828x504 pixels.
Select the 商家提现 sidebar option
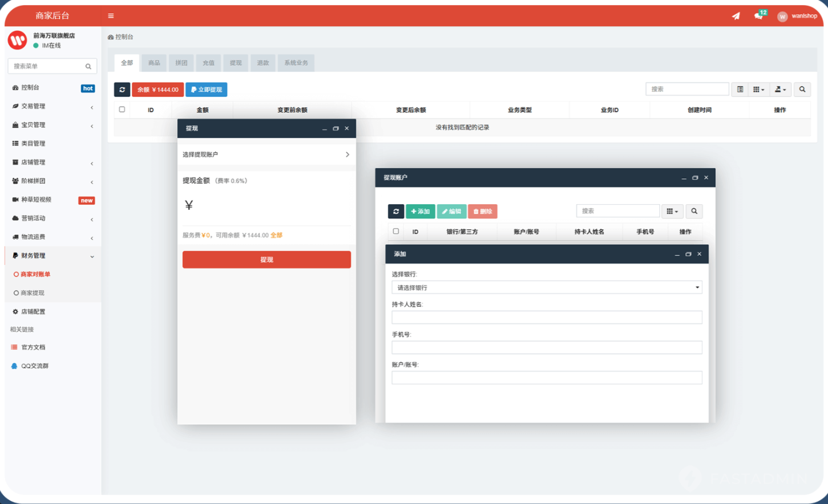(x=33, y=293)
